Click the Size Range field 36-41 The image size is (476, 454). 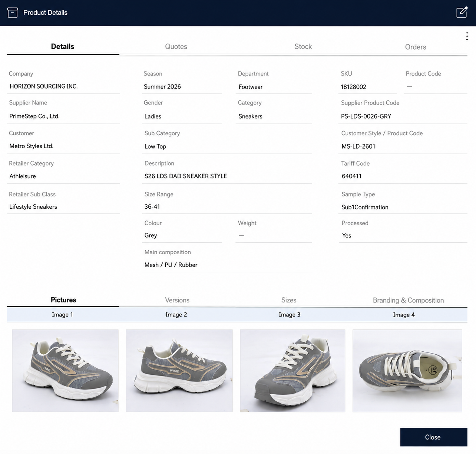coord(227,207)
